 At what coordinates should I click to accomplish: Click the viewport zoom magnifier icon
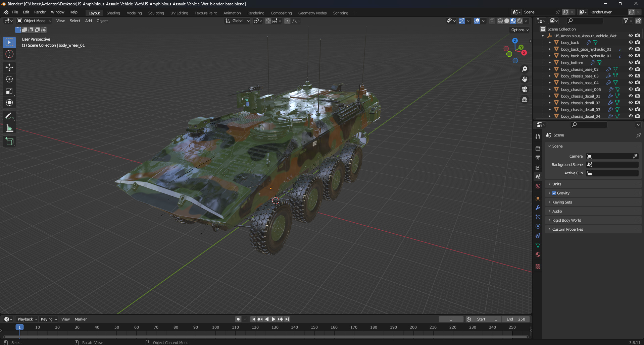(525, 69)
